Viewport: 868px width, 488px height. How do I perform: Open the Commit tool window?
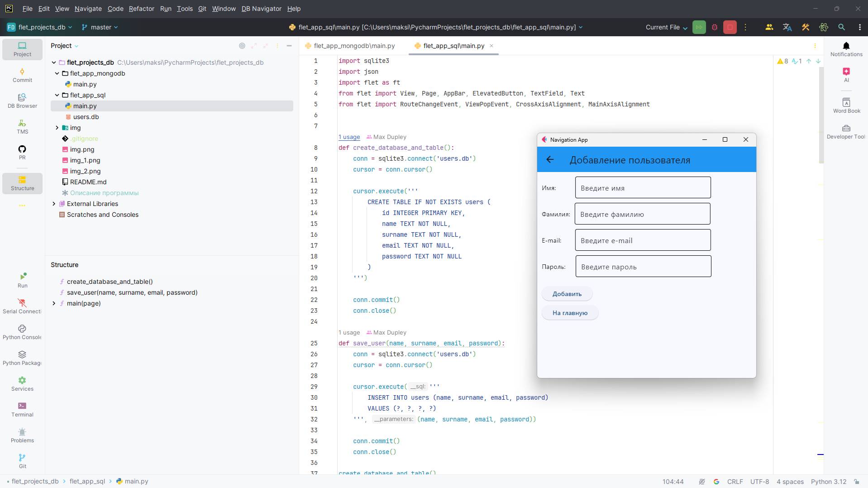pyautogui.click(x=22, y=75)
